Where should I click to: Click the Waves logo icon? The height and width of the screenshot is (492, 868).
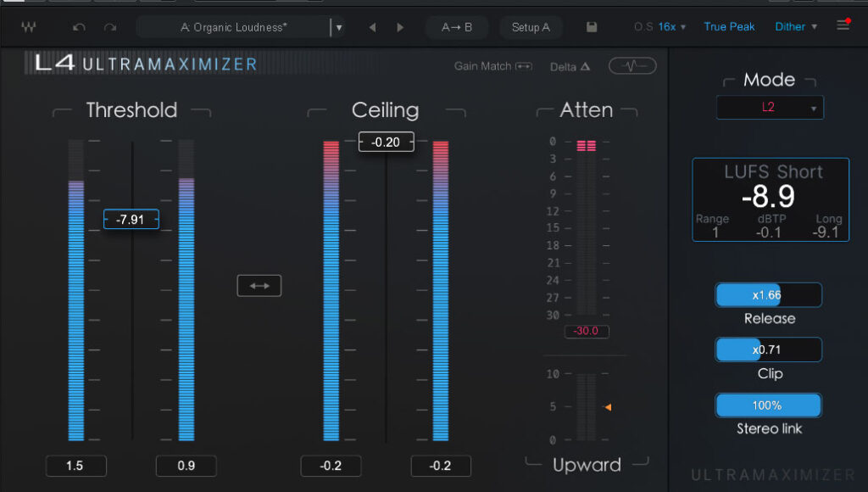pyautogui.click(x=29, y=27)
